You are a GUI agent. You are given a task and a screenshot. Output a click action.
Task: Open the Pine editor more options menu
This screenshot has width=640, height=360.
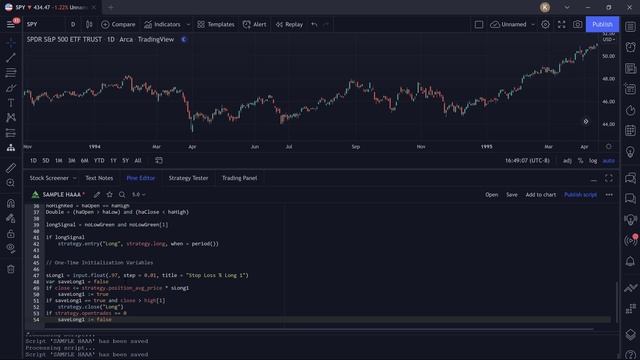(x=609, y=195)
